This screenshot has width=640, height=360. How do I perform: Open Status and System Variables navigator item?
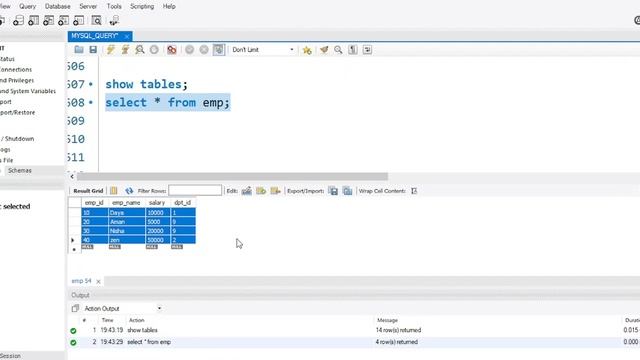point(27,91)
